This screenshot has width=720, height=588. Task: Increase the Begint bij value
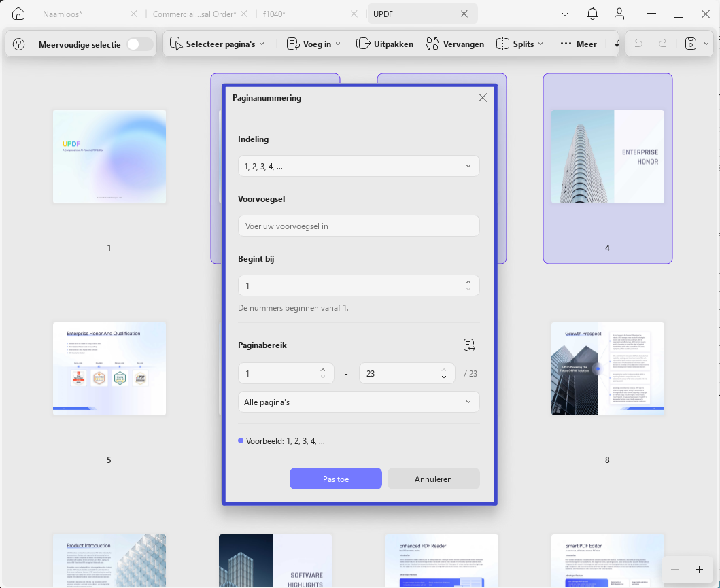coord(468,282)
